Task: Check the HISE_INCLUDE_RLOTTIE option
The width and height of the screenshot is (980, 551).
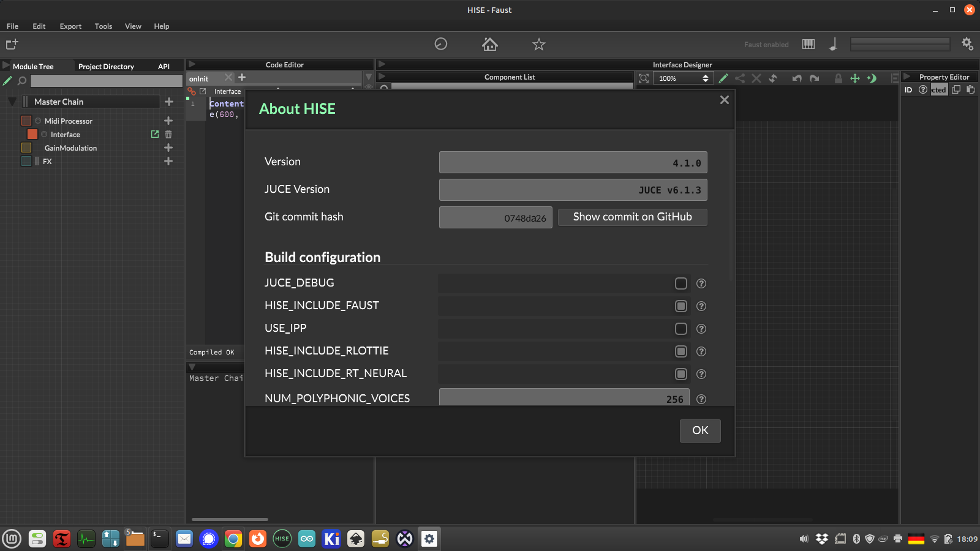Action: pos(680,351)
